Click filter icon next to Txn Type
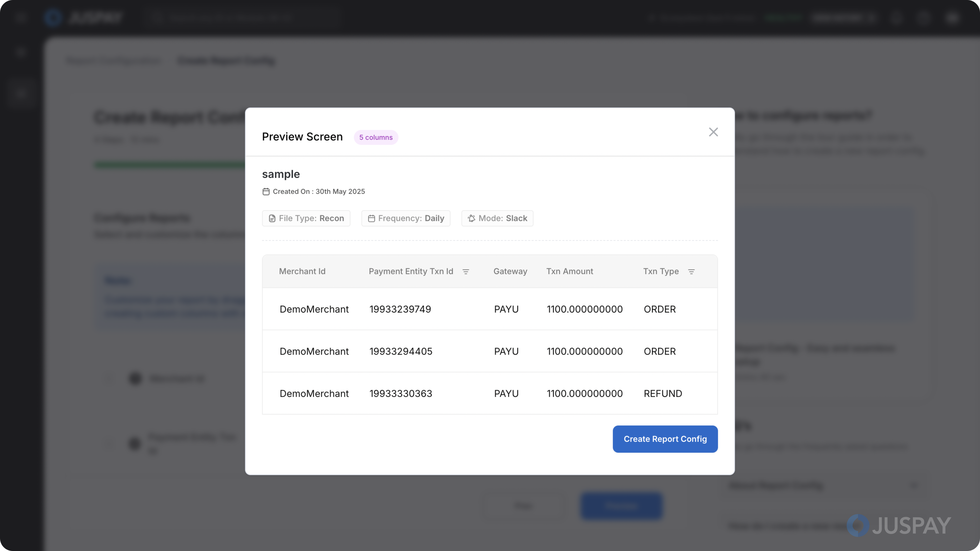Screen dimensions: 980x551 tap(691, 271)
